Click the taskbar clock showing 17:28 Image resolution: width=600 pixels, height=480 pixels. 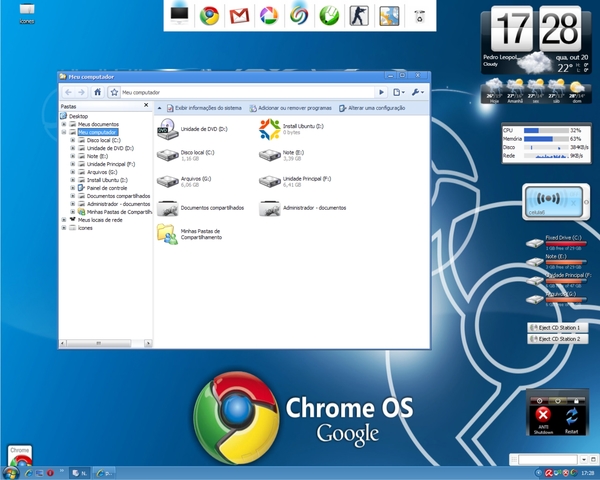click(588, 473)
